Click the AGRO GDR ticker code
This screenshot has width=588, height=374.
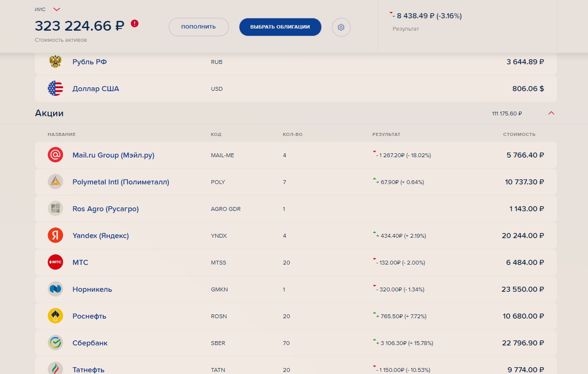[226, 209]
